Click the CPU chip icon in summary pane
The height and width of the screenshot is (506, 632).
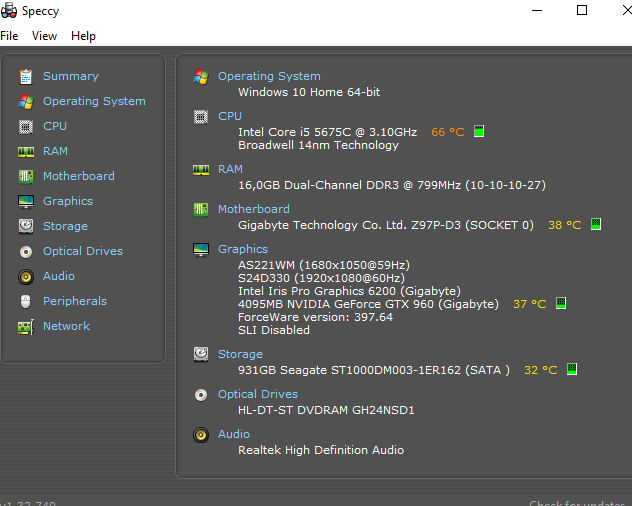[x=201, y=117]
